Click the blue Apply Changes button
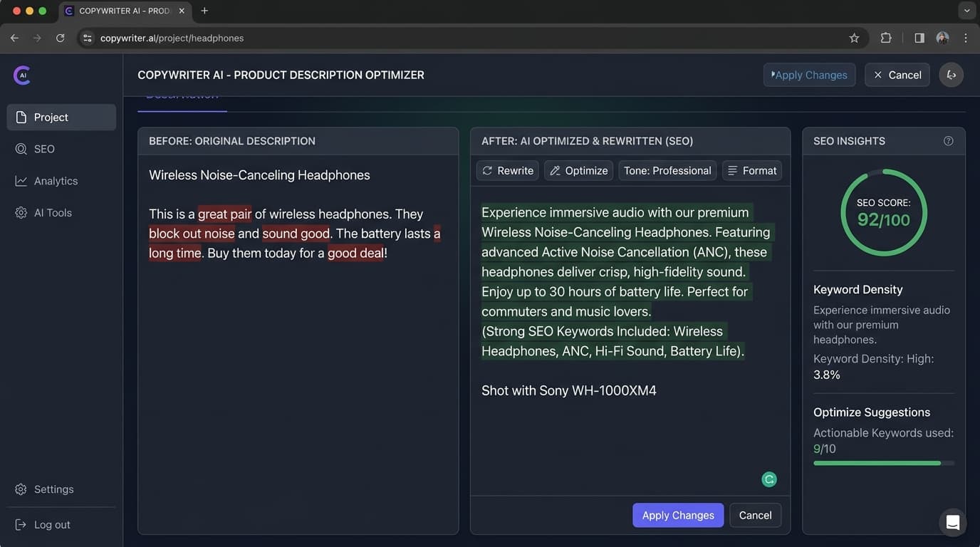The width and height of the screenshot is (980, 547). point(677,515)
